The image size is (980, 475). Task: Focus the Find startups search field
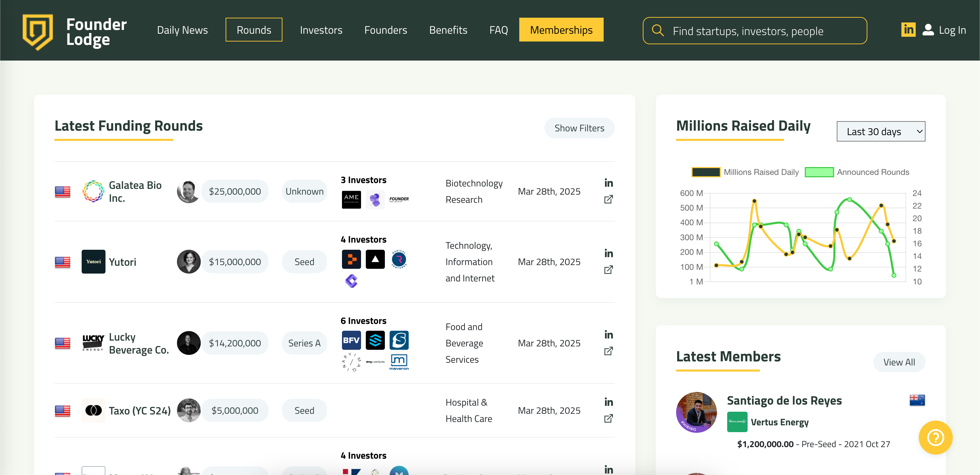click(755, 30)
